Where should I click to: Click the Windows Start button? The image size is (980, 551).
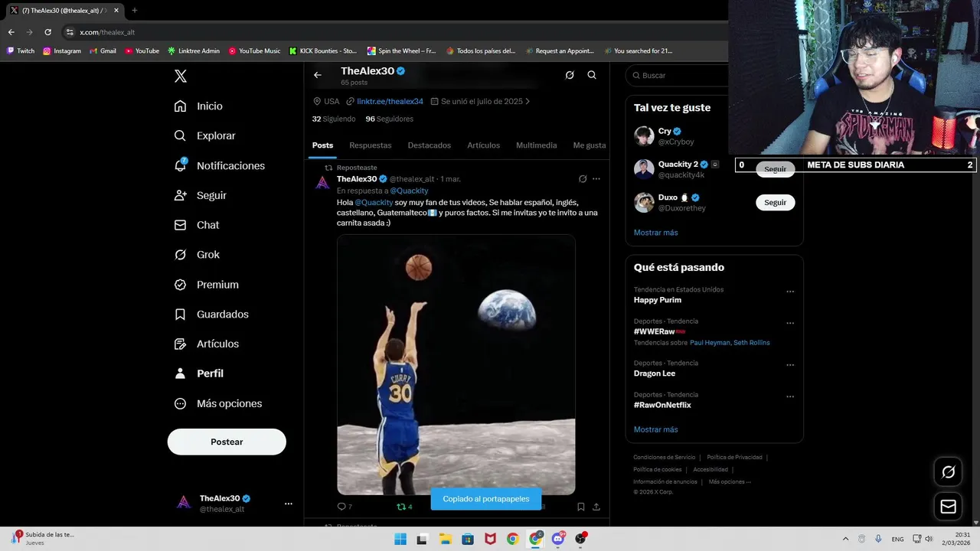[x=400, y=539]
